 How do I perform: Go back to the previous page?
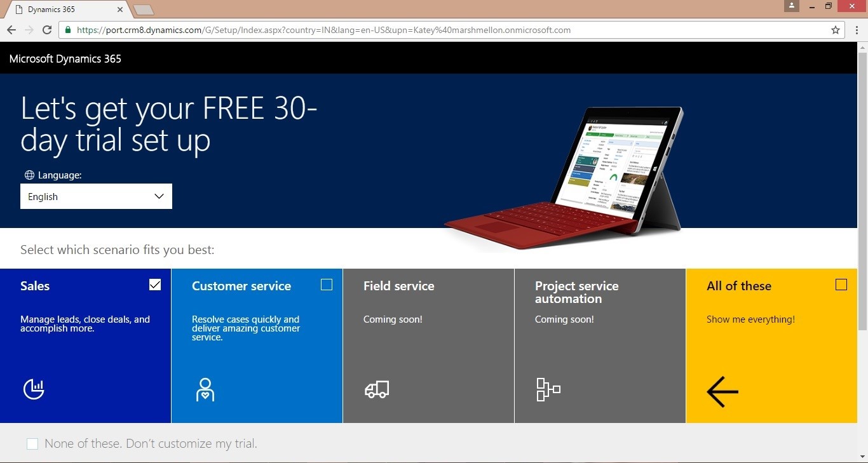point(11,30)
